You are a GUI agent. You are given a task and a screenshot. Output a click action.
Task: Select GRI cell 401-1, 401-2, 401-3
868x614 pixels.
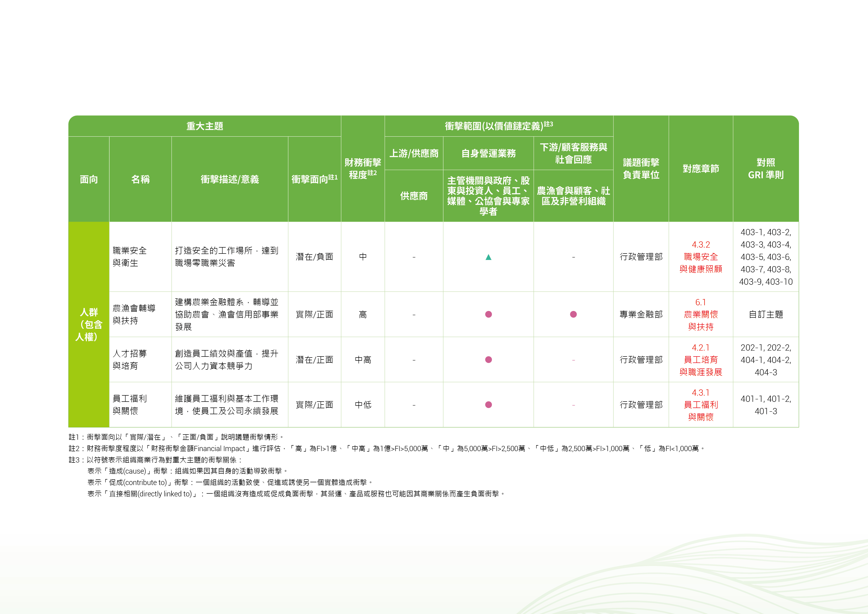point(766,405)
